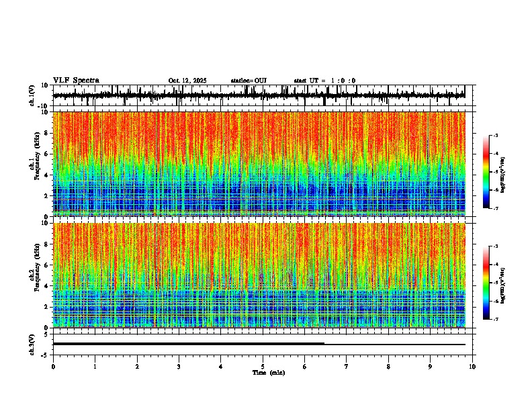Image resolution: width=532 pixels, height=411 pixels.
Task: Select the date text "Oct. 12, 2025"
Action: tap(187, 81)
